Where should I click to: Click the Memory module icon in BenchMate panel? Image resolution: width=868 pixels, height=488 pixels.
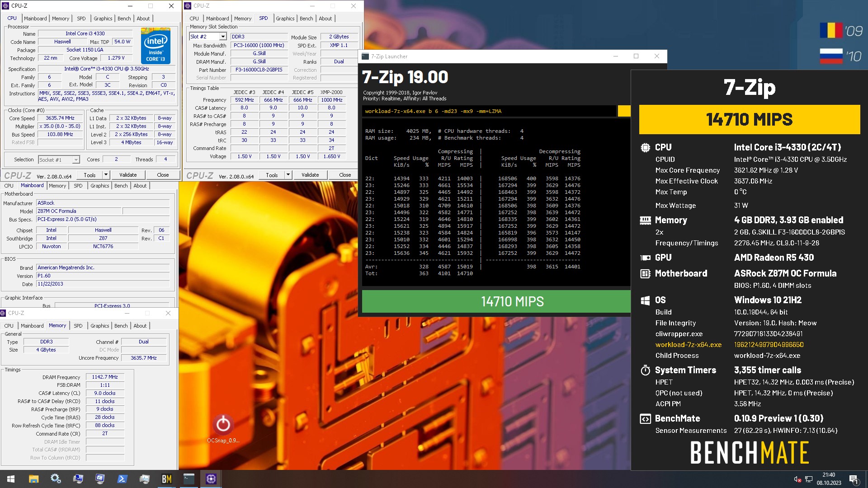coord(645,220)
